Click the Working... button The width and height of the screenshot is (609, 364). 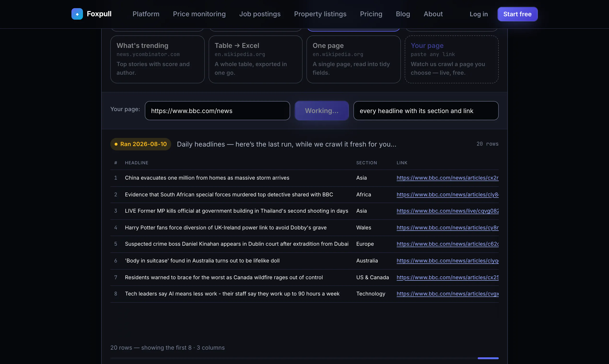(x=322, y=111)
